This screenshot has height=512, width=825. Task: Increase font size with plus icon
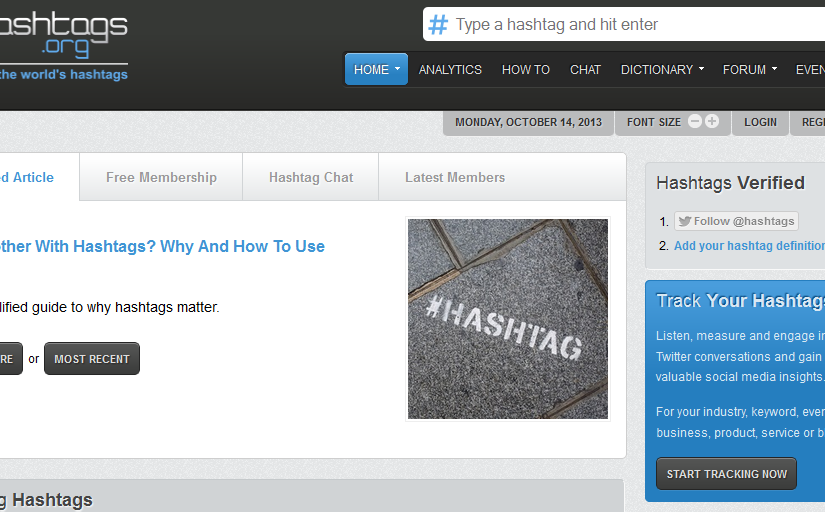[x=712, y=122]
